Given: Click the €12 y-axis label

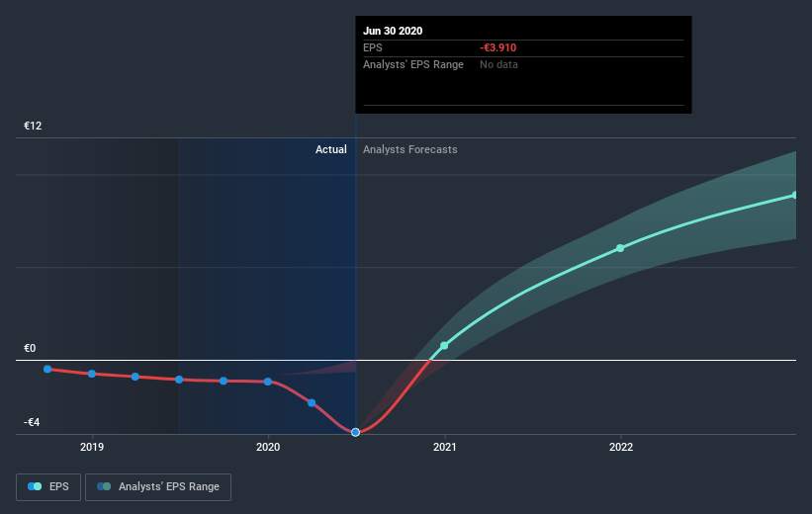Looking at the screenshot, I should (33, 126).
